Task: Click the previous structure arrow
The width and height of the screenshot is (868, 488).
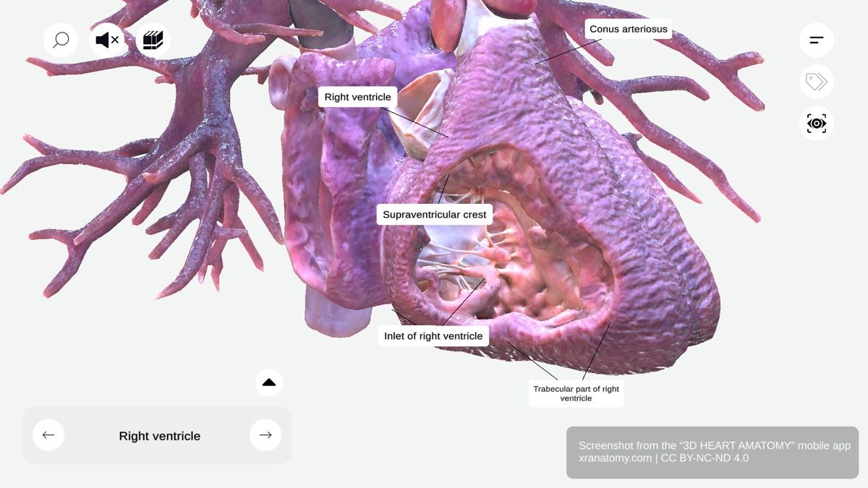Action: pos(48,435)
